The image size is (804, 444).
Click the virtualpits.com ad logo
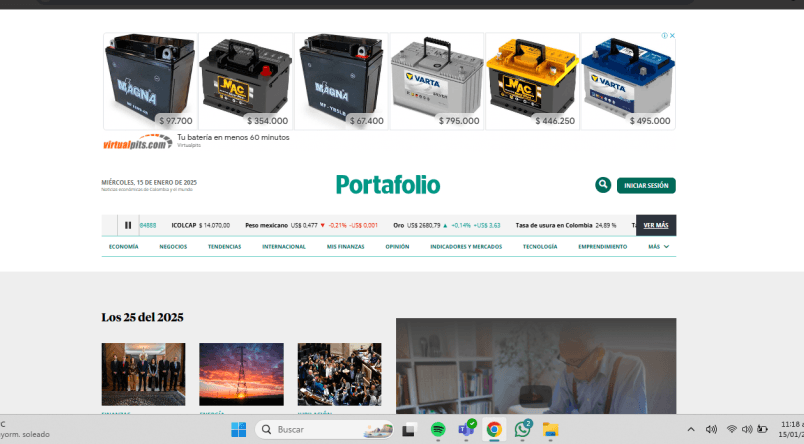137,142
